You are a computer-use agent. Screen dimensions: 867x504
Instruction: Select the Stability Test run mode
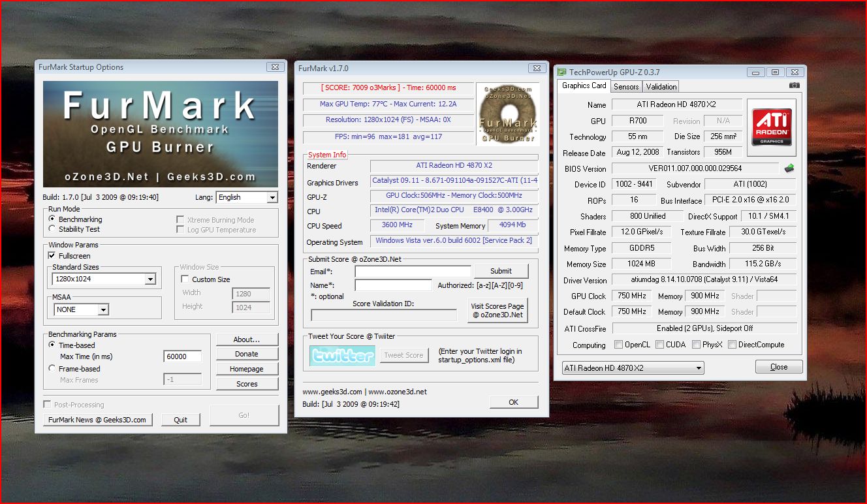click(52, 228)
